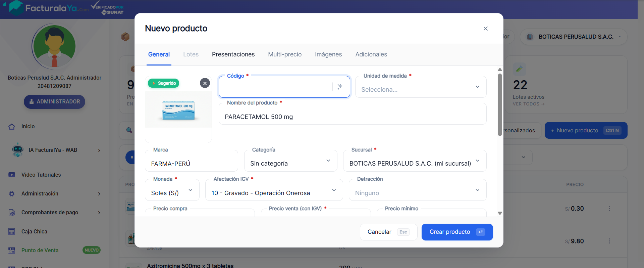Open the BOTICAS PERUSALUD S.A.C. company selector

(574, 37)
